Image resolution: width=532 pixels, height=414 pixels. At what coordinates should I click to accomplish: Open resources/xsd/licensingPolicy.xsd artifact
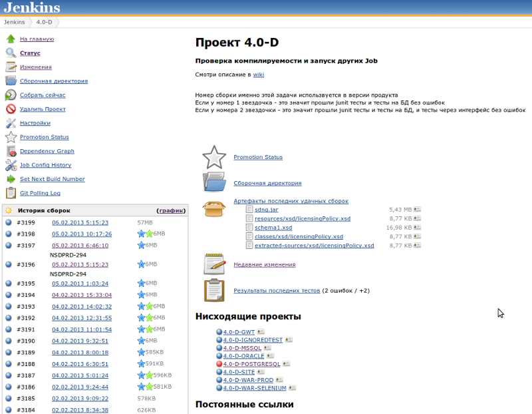click(x=303, y=218)
